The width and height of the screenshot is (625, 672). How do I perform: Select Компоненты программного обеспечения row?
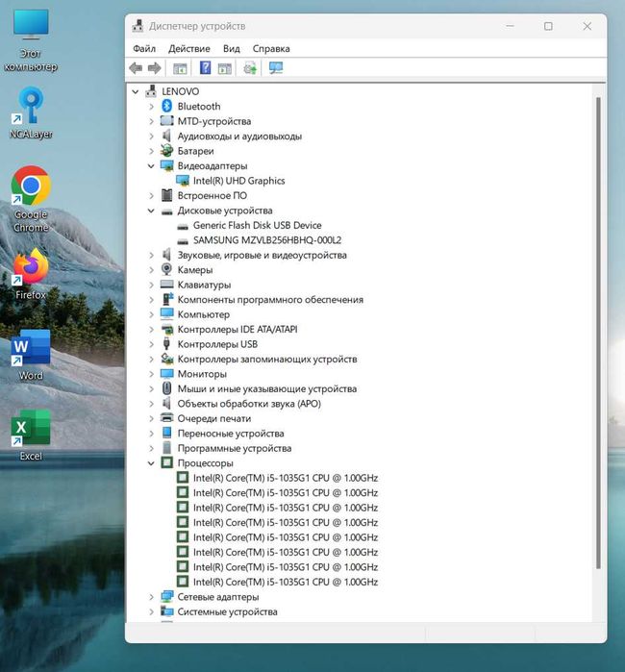click(270, 299)
